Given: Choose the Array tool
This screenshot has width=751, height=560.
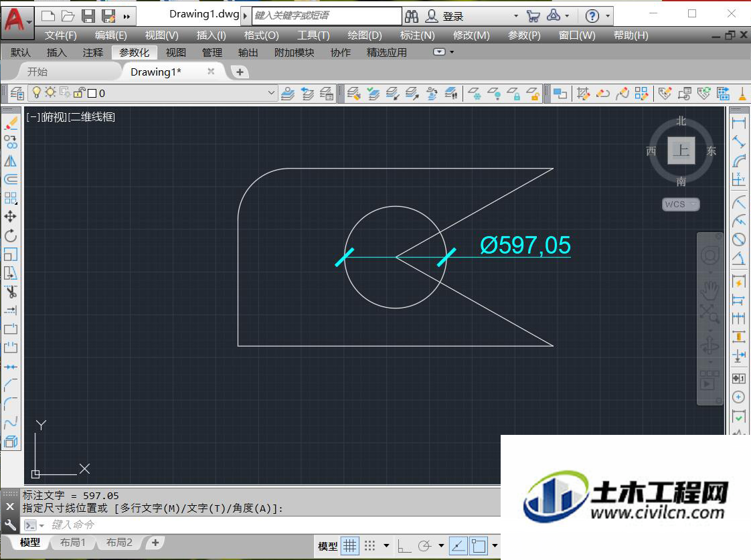Looking at the screenshot, I should pyautogui.click(x=11, y=197).
